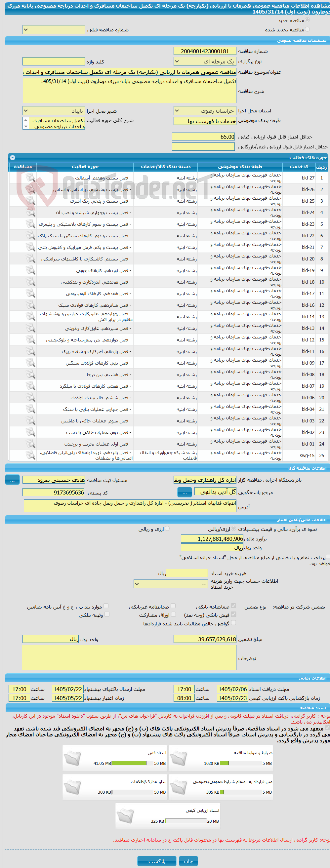The width and height of the screenshot is (330, 868).
Task: View details icon for row bld-07
Action: click(31, 386)
